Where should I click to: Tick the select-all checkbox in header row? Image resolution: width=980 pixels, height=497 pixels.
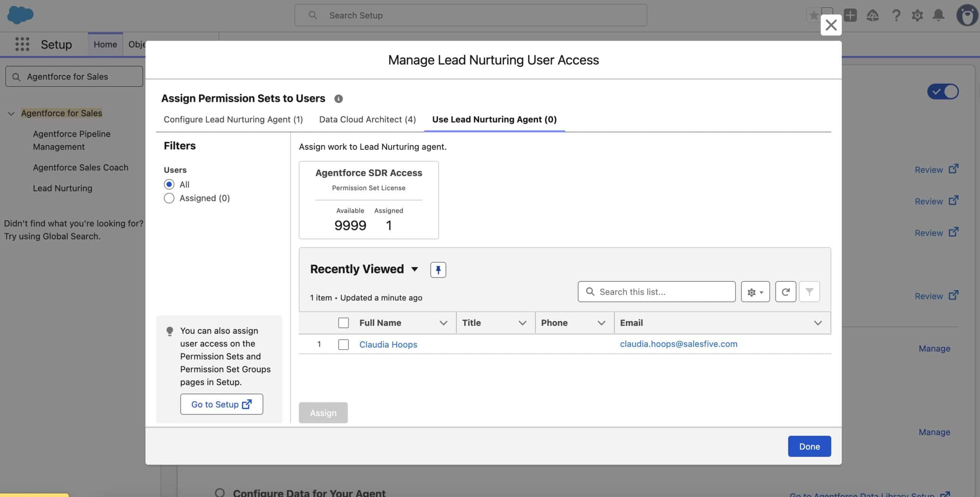tap(343, 323)
